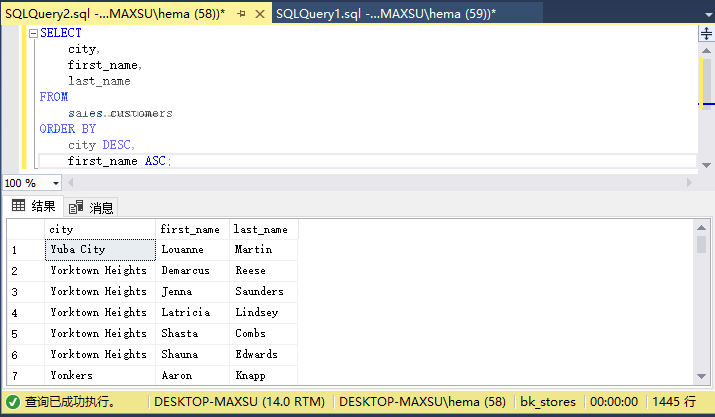Open the 100 % zoom dropdown
Viewport: 715px width, 417px height.
point(56,183)
